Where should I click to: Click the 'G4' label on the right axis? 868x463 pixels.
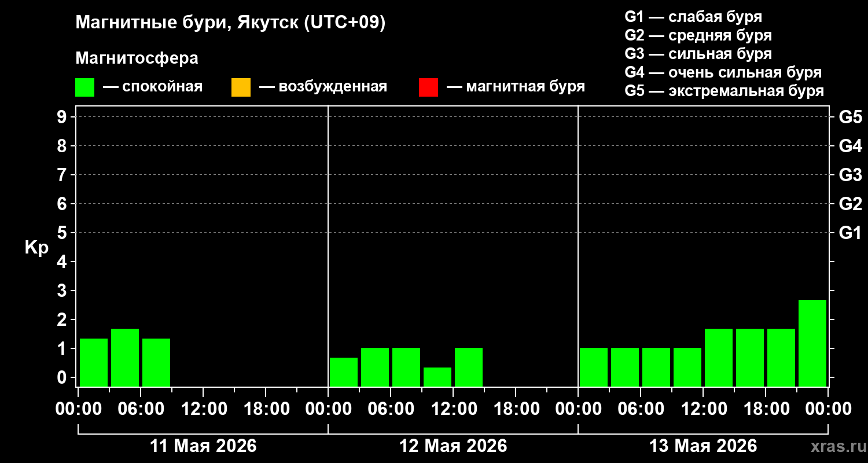coord(850,146)
